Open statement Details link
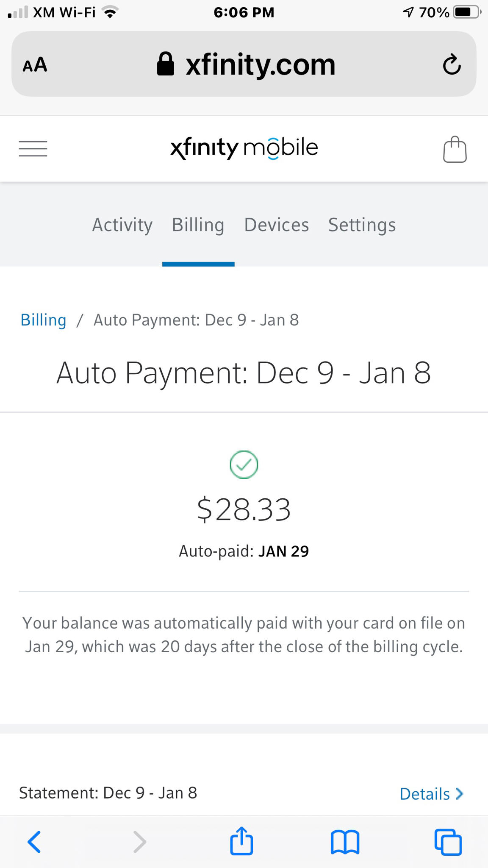The width and height of the screenshot is (488, 868). (424, 794)
